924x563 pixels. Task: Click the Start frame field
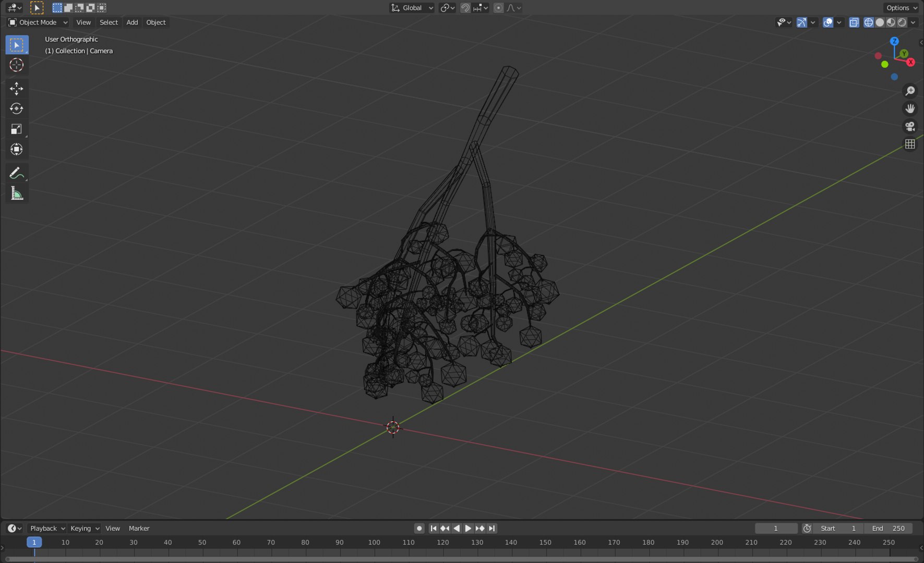point(838,528)
